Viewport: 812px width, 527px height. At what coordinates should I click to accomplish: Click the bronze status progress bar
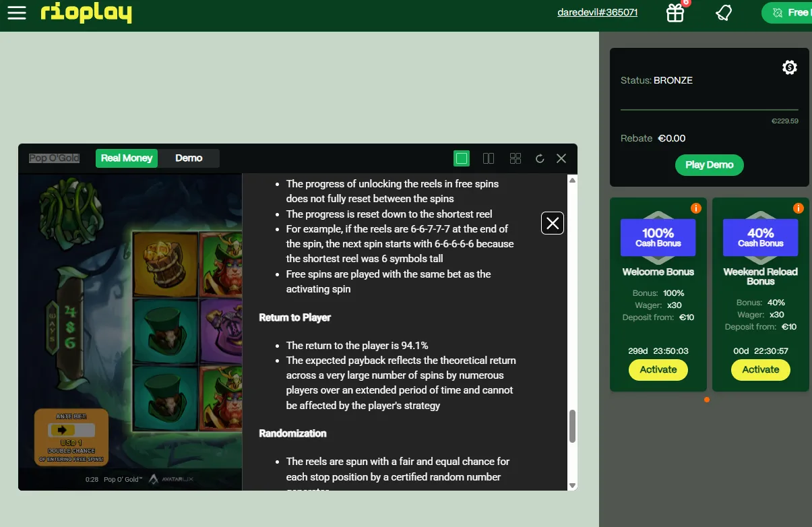coord(709,110)
